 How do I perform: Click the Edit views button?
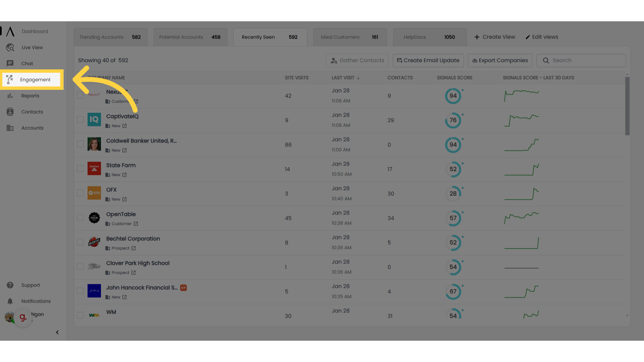542,37
